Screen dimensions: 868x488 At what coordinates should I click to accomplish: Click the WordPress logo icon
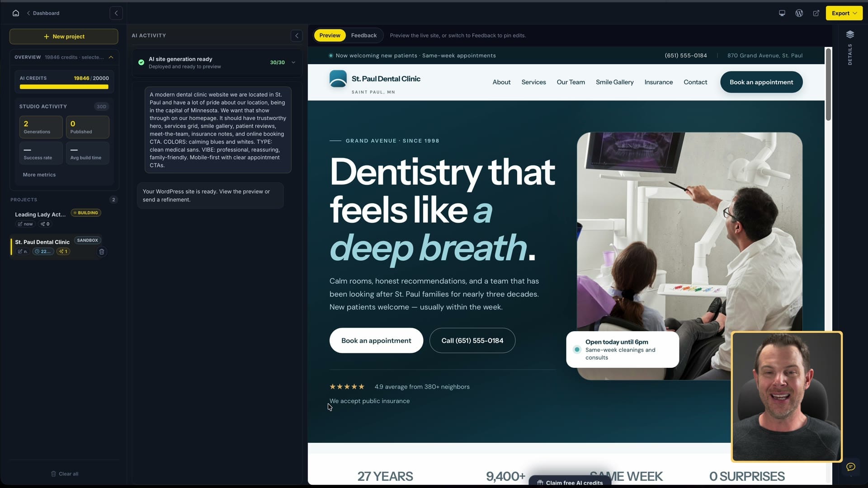[x=799, y=13]
